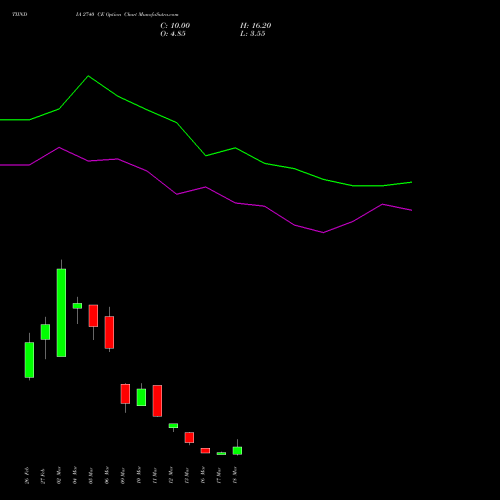Click the 10 Mar date label
This screenshot has height=500, width=500.
[x=139, y=476]
